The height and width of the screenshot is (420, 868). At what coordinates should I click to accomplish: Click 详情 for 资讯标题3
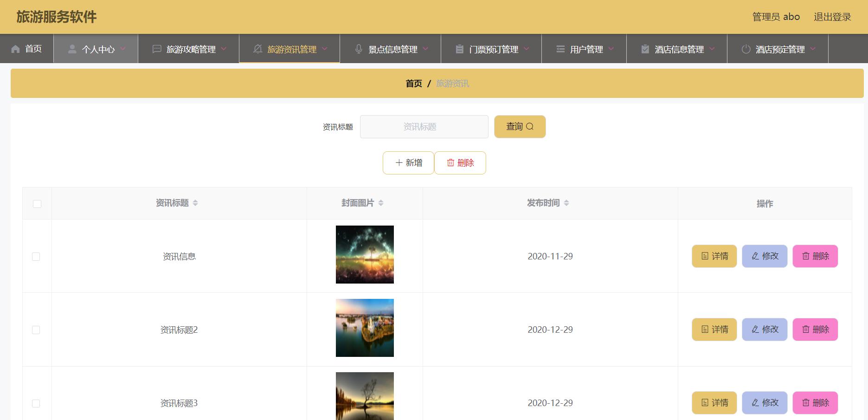click(714, 403)
